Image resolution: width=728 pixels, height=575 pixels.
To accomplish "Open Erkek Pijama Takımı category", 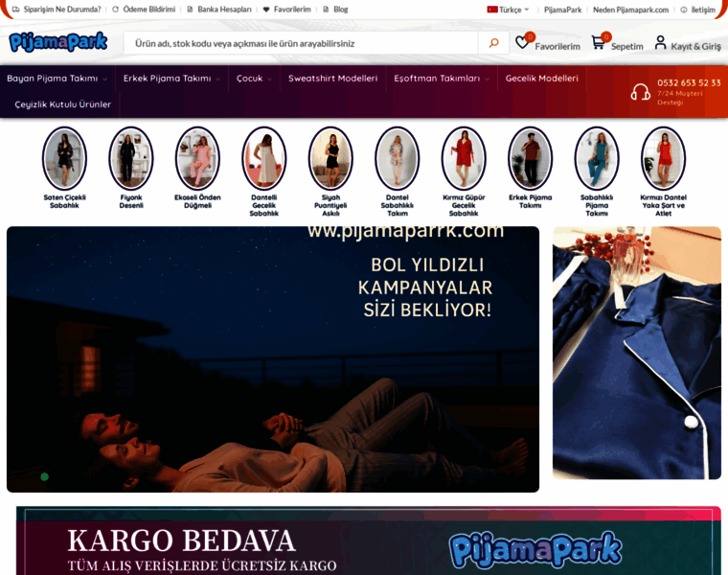I will [167, 79].
